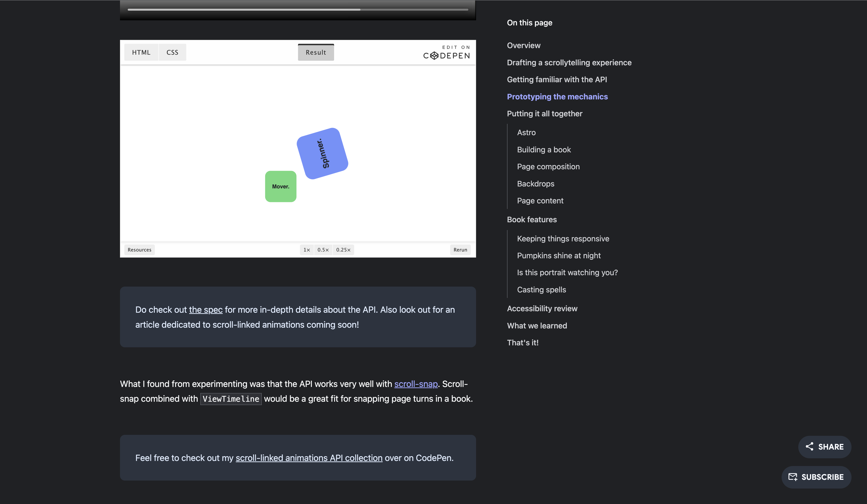The height and width of the screenshot is (504, 867).
Task: Click the On this page heading
Action: [x=530, y=23]
